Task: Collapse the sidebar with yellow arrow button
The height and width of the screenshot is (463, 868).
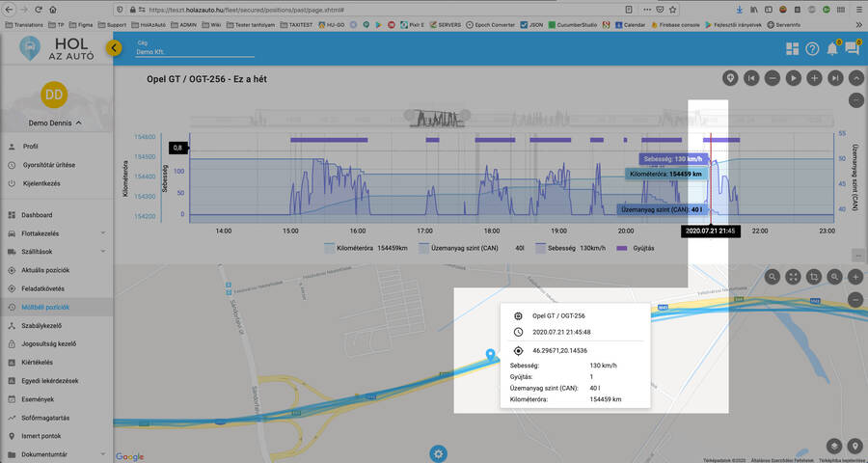Action: (x=114, y=47)
